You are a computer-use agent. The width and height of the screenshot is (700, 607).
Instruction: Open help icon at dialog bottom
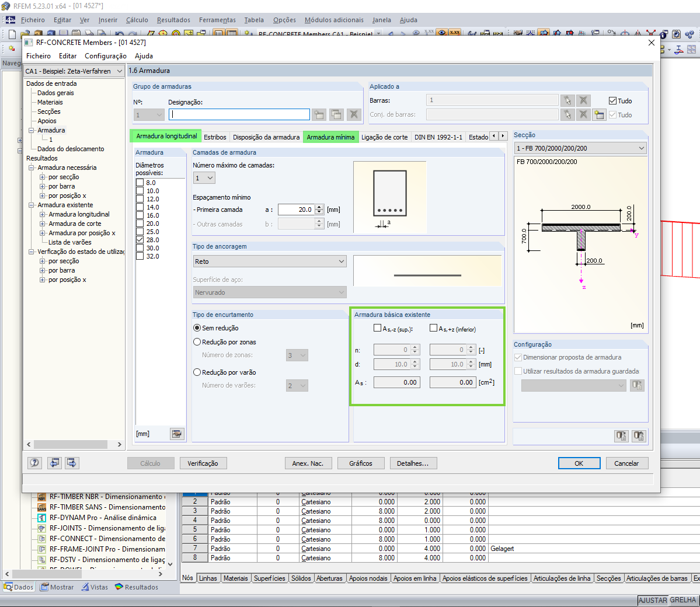[x=35, y=463]
